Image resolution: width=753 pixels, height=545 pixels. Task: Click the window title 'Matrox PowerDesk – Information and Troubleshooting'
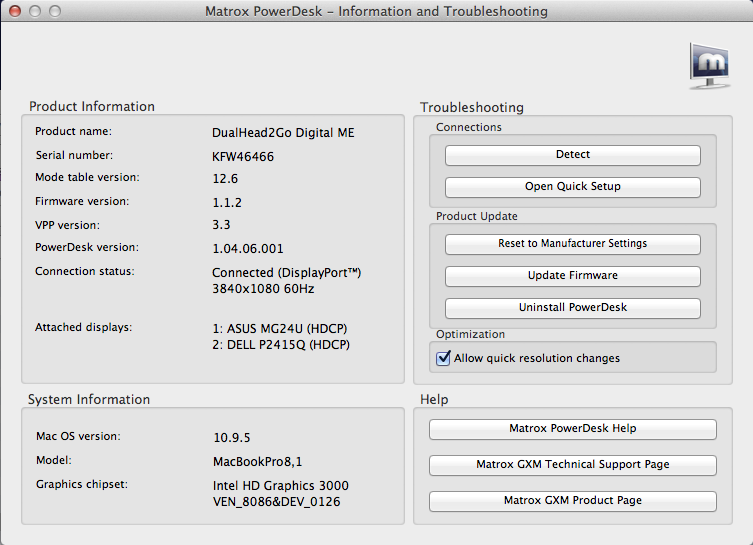click(376, 11)
